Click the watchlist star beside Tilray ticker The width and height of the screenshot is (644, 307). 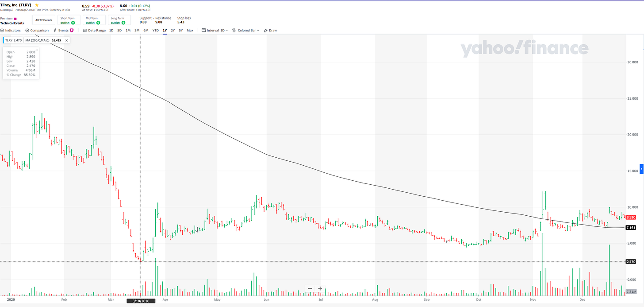[x=37, y=5]
